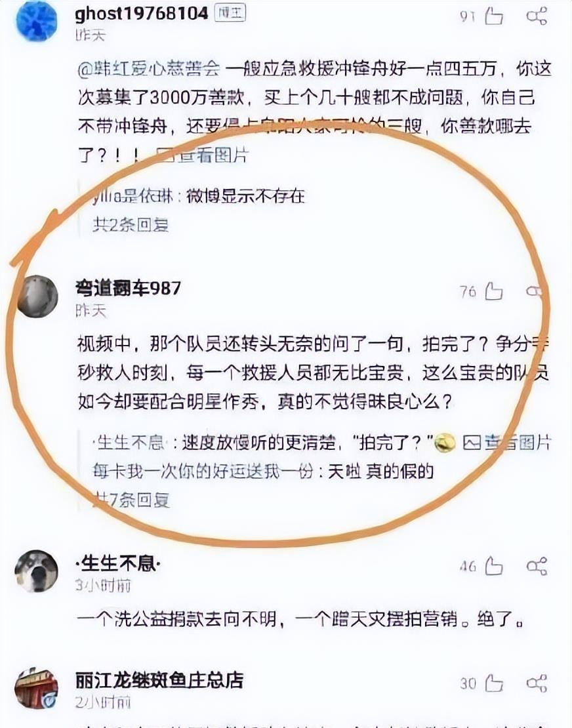View image via 查看图片 in first comment
The image size is (572, 728).
[x=201, y=155]
